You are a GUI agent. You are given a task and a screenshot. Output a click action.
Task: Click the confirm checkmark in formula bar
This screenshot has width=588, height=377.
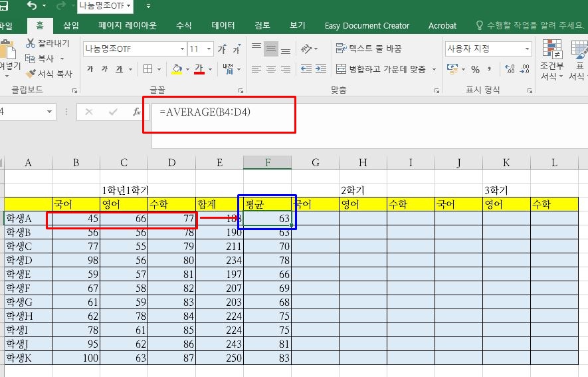(x=113, y=112)
